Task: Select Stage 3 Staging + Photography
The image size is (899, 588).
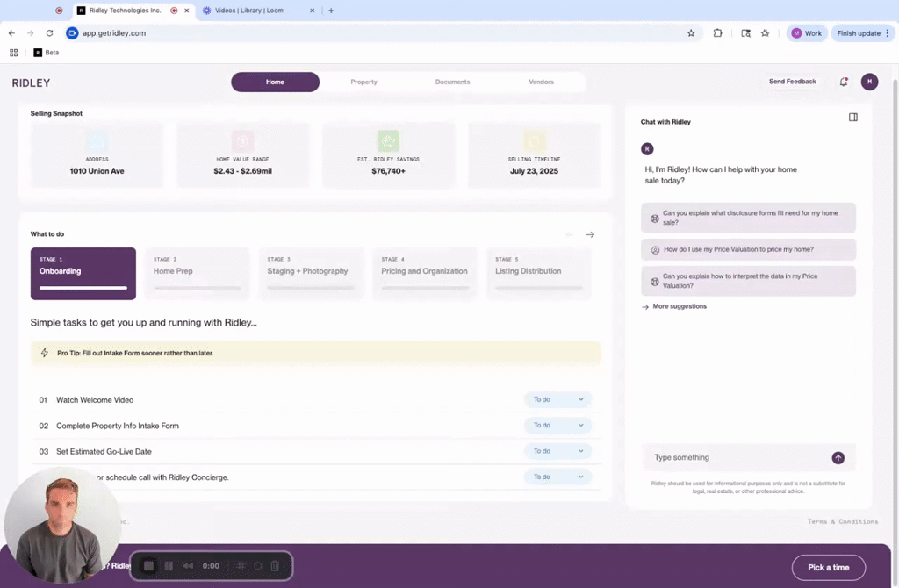Action: coord(312,273)
